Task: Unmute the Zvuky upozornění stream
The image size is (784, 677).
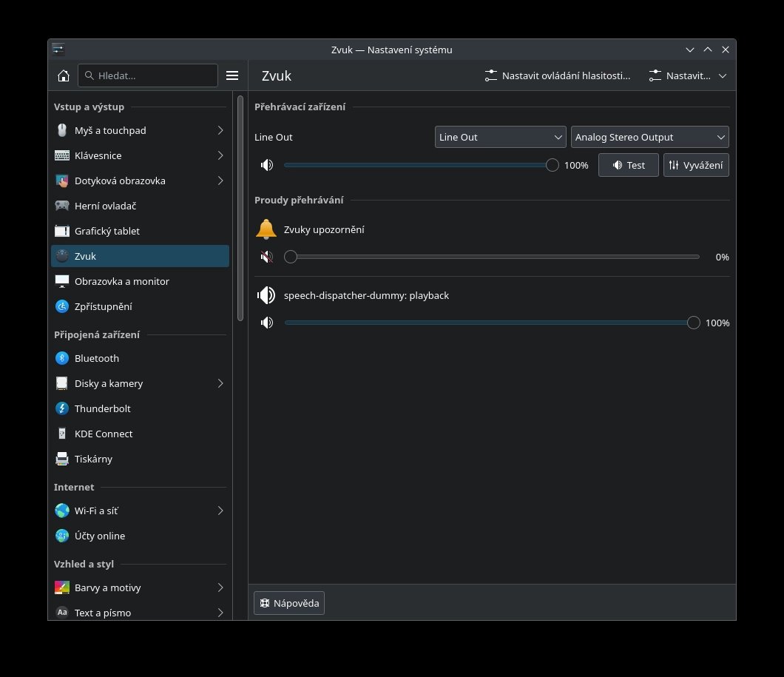Action: click(266, 257)
